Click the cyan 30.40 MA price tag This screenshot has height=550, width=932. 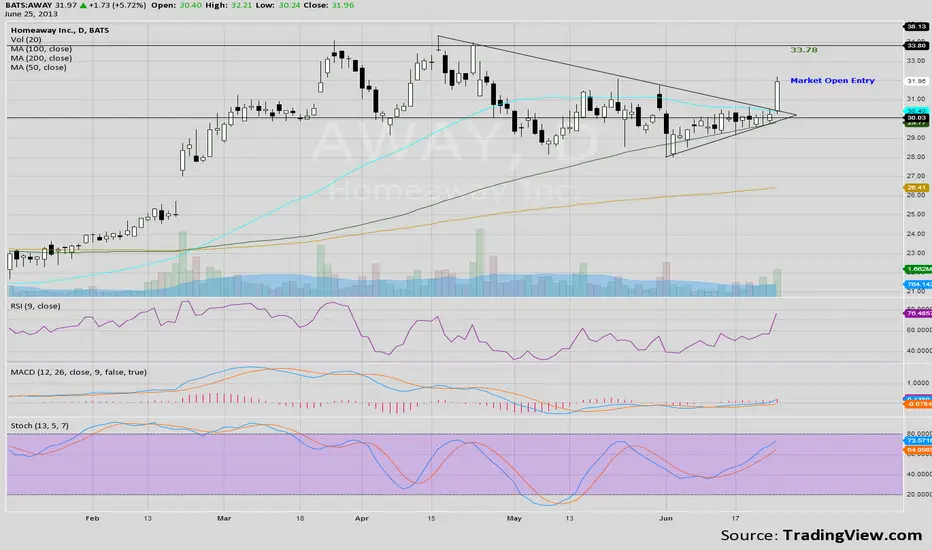pos(916,111)
